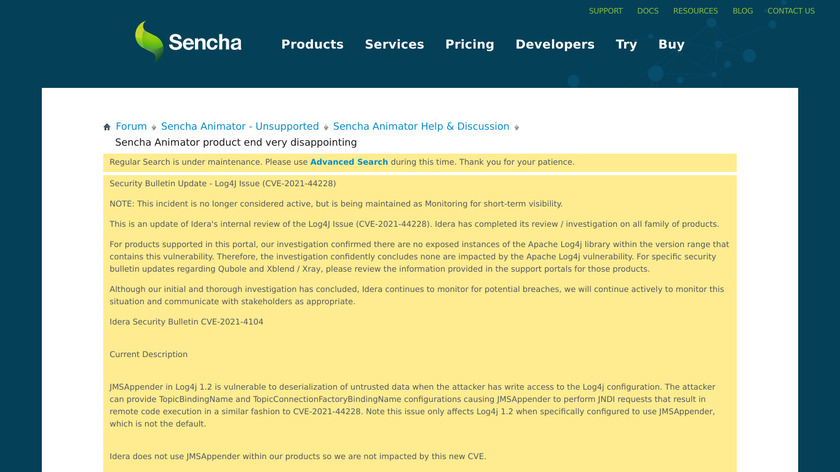Expand the arrow after Help & Discussion breadcrumb
Viewport: 840px width, 472px height.
coord(516,128)
